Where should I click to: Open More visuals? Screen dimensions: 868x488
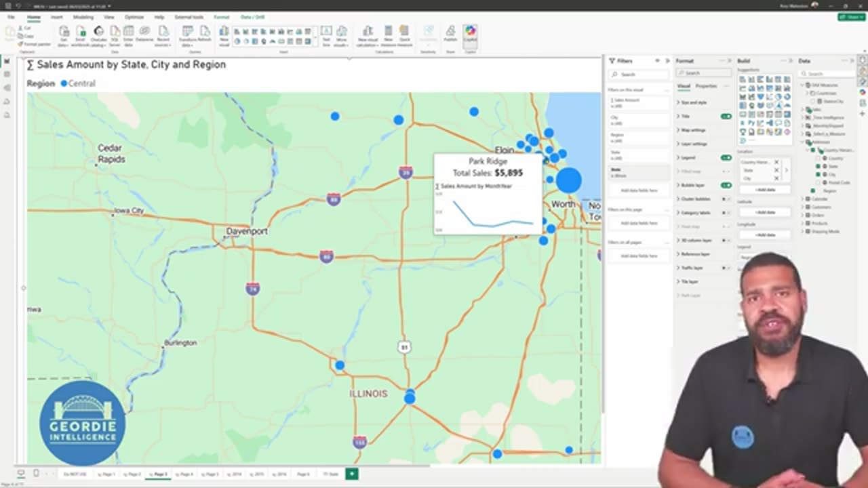tap(341, 35)
